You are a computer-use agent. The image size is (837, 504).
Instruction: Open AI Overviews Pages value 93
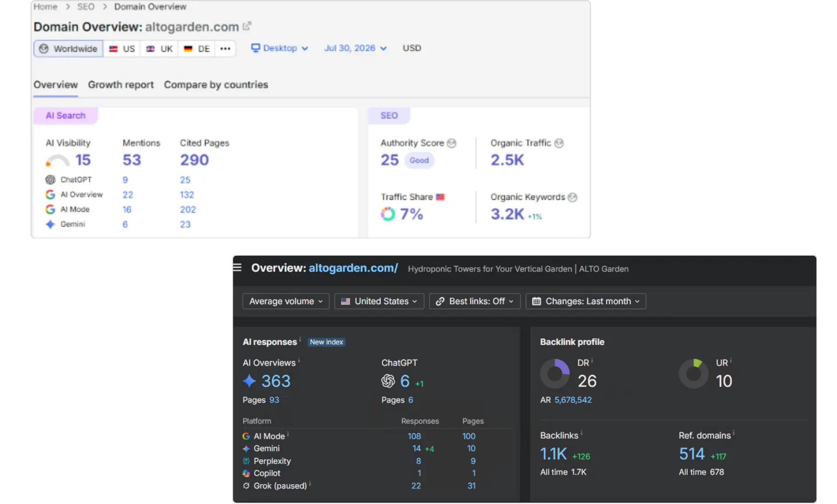pos(274,400)
